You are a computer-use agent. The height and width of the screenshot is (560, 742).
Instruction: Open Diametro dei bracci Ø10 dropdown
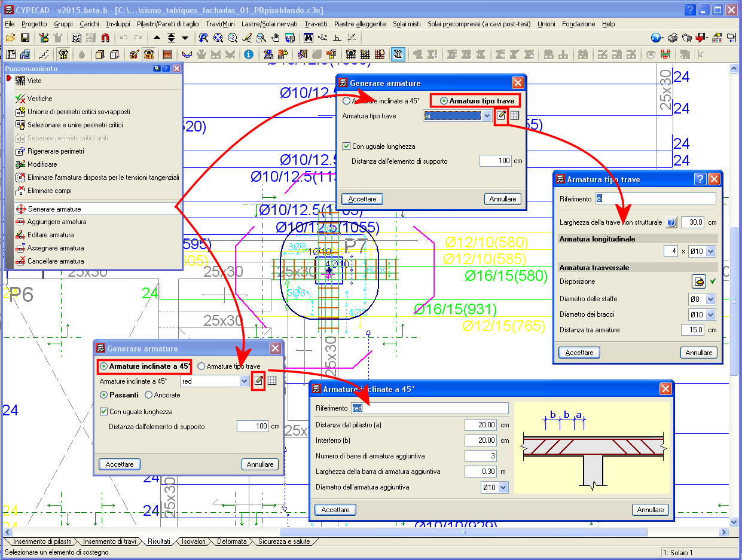[x=710, y=314]
